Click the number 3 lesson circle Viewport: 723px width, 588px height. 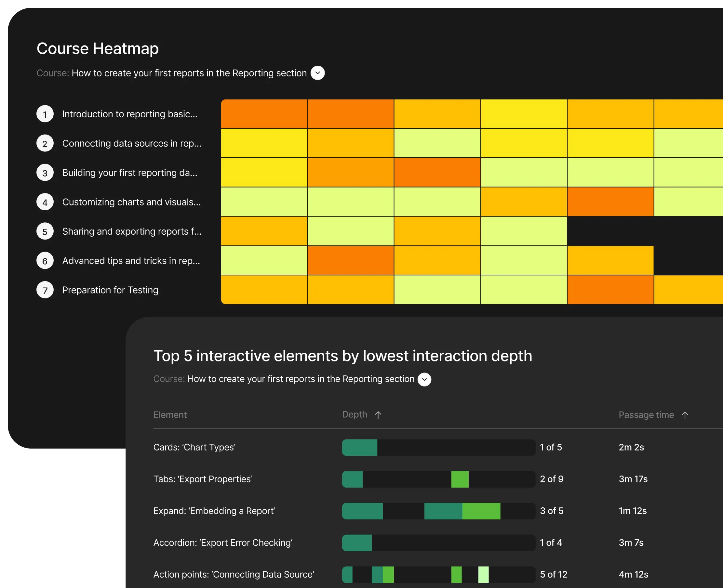[x=45, y=173]
